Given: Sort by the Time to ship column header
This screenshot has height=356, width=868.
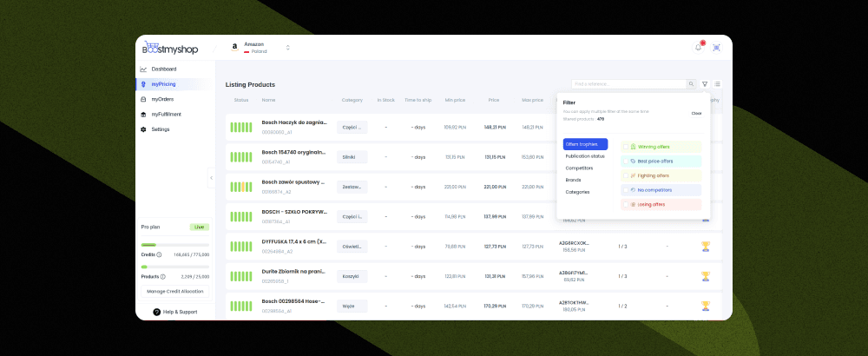Looking at the screenshot, I should [418, 100].
